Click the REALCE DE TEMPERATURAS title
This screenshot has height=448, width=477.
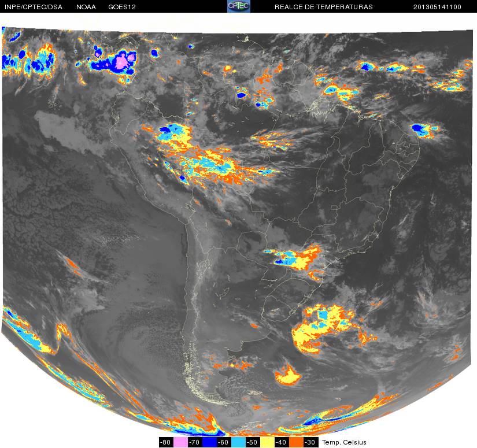click(324, 7)
